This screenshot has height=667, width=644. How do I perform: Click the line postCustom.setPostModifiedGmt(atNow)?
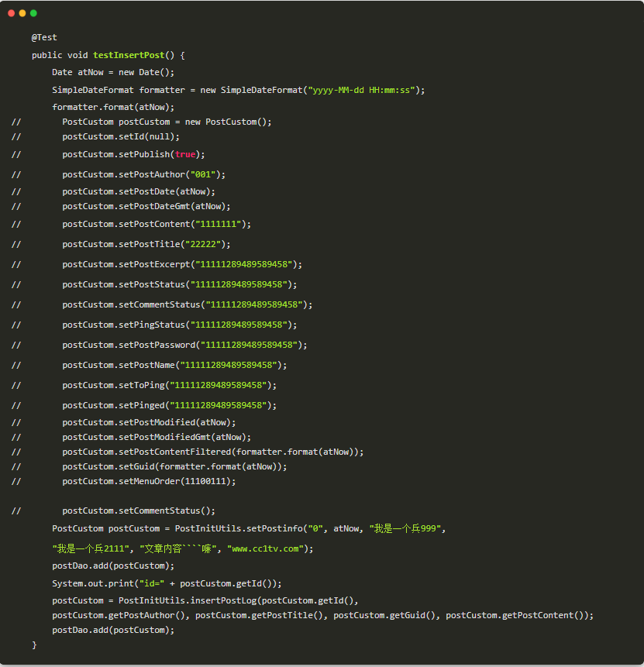tap(157, 437)
